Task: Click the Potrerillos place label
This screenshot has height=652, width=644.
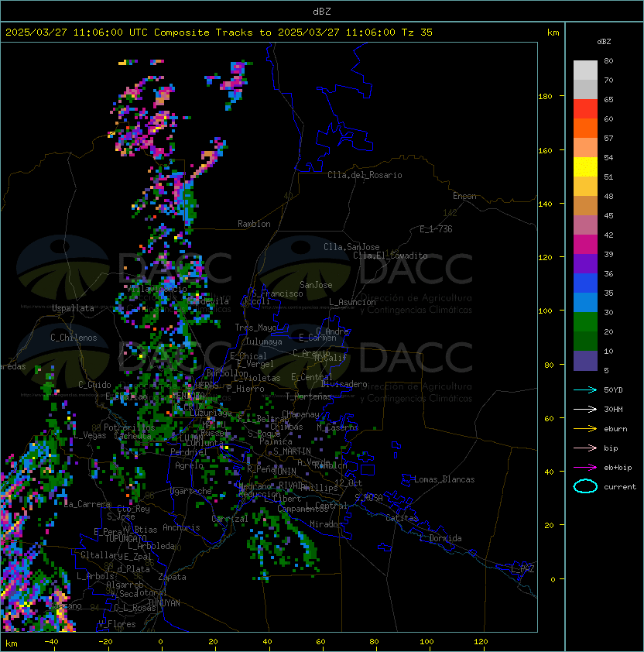Action: point(129,427)
